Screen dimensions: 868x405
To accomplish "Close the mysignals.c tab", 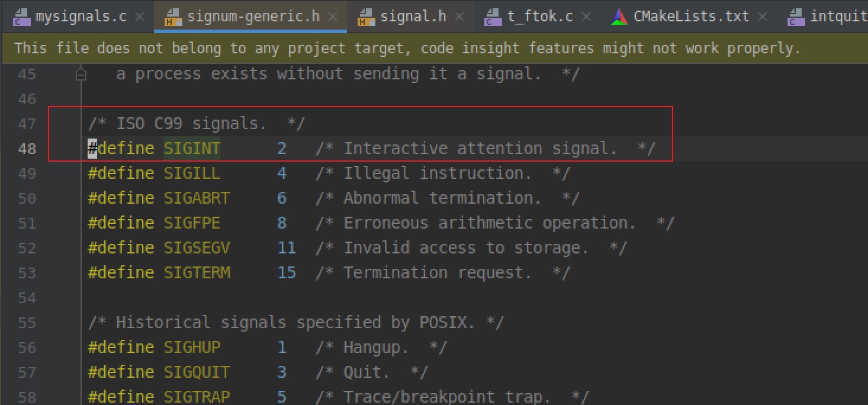I will click(x=140, y=17).
